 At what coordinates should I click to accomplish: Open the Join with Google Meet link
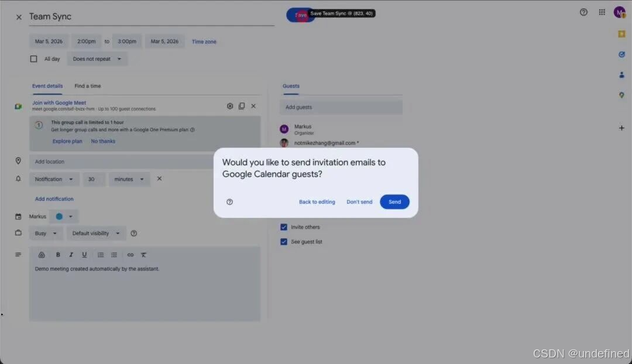pos(59,103)
